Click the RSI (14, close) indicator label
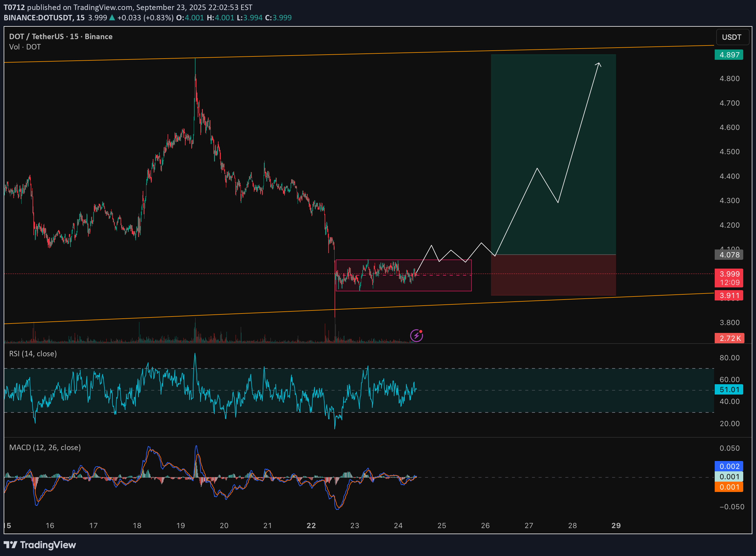This screenshot has height=556, width=756. pos(33,354)
